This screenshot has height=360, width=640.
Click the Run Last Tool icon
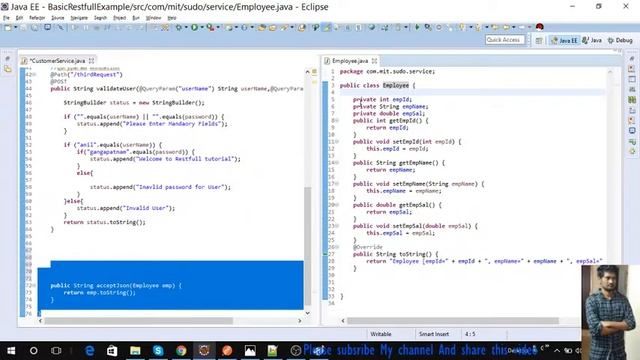coord(210,27)
